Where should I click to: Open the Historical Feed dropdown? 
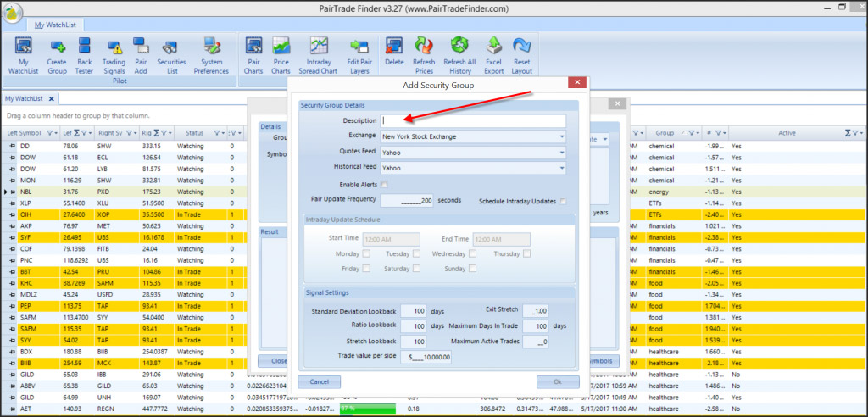[561, 168]
